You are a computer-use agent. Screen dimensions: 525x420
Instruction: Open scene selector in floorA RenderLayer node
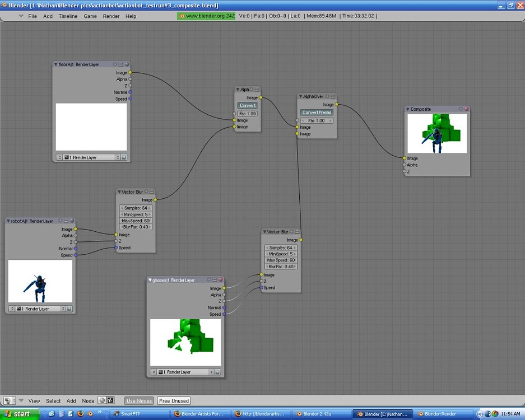[59, 157]
